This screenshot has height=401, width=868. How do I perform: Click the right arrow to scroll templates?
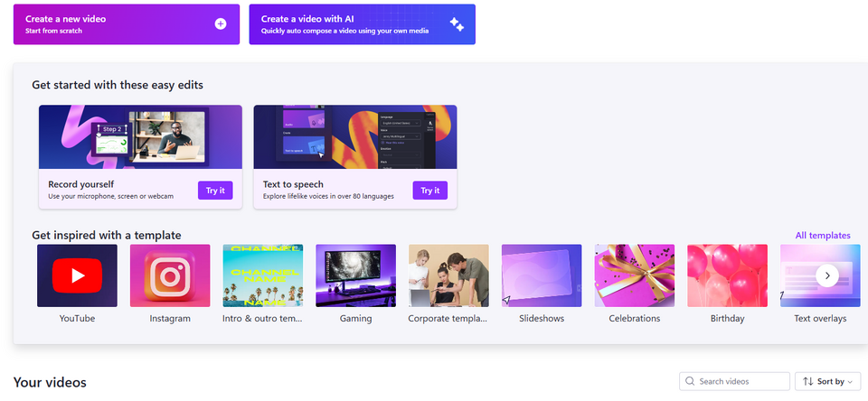(826, 275)
